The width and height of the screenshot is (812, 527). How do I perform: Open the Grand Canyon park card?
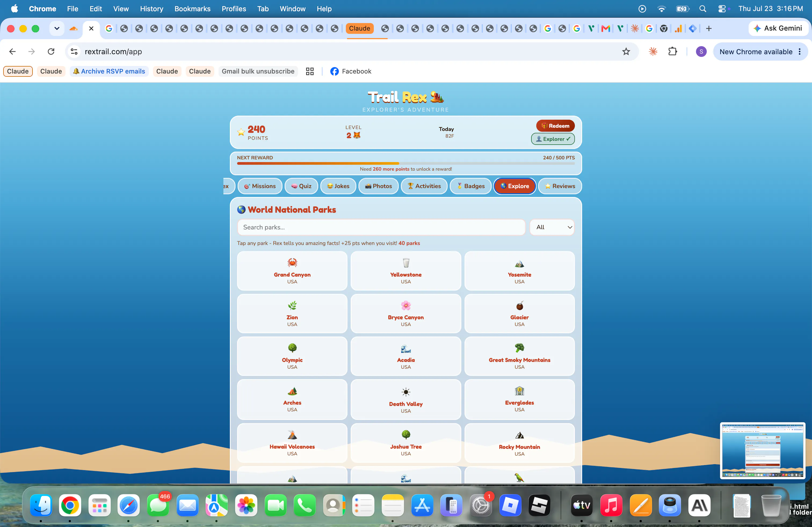point(292,271)
